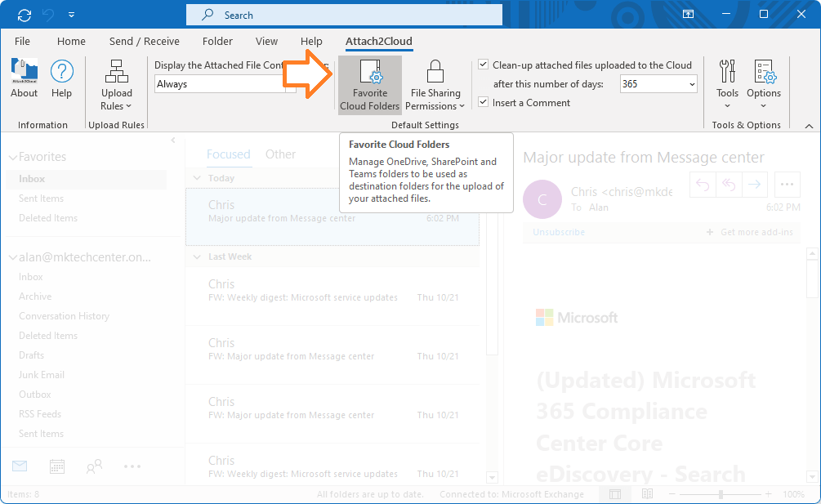
Task: Open the Favorite Cloud Folders manager
Action: [x=370, y=83]
